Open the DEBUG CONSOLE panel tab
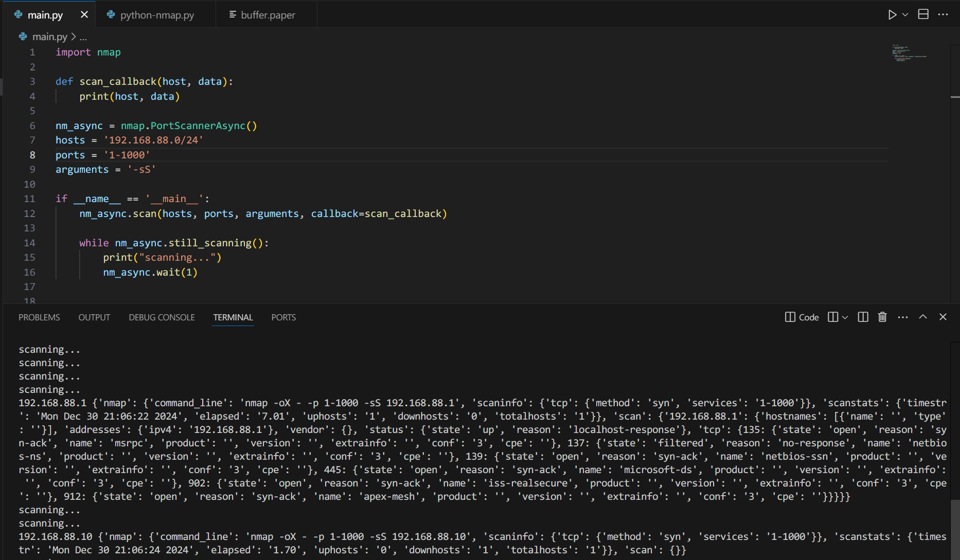960x560 pixels. [162, 317]
